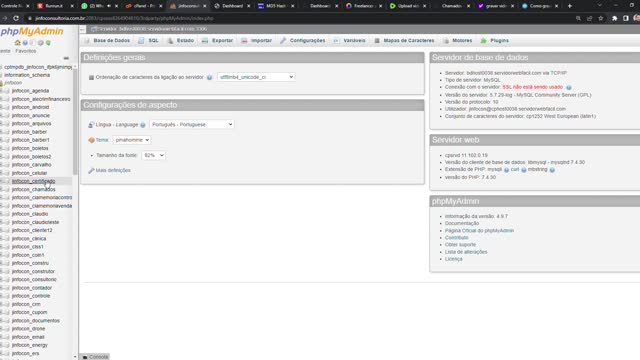Open the Plugins tab
This screenshot has width=640, height=360.
click(495, 40)
